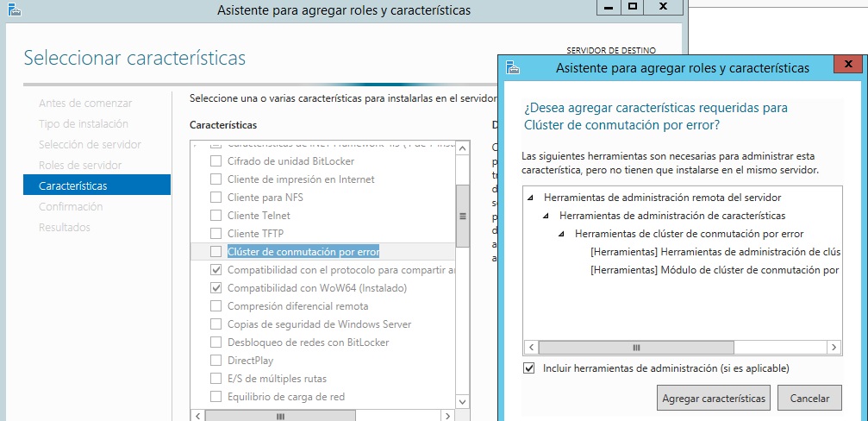The height and width of the screenshot is (421, 868).
Task: Click left arrow of features horizontal scrollbar
Action: point(197,416)
